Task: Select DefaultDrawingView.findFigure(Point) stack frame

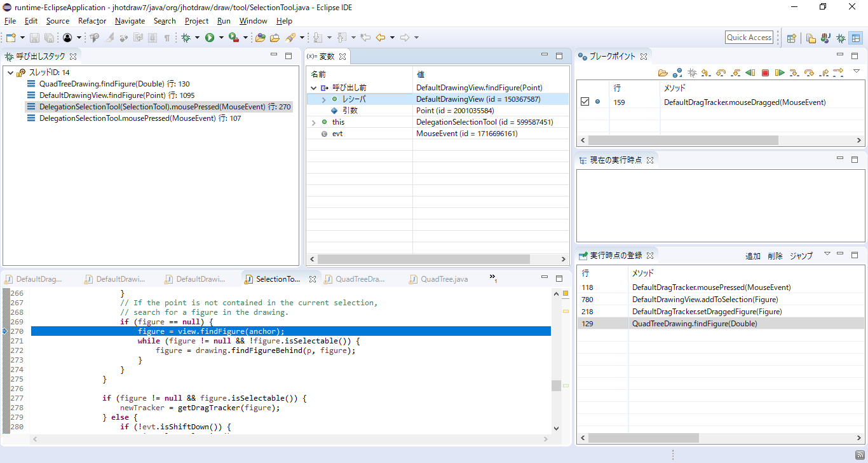Action: pos(117,95)
